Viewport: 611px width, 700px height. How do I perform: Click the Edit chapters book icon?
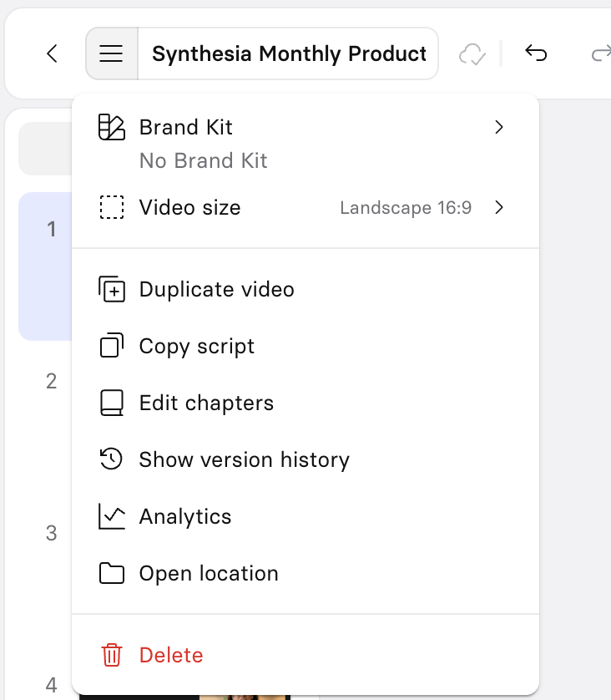pyautogui.click(x=112, y=403)
